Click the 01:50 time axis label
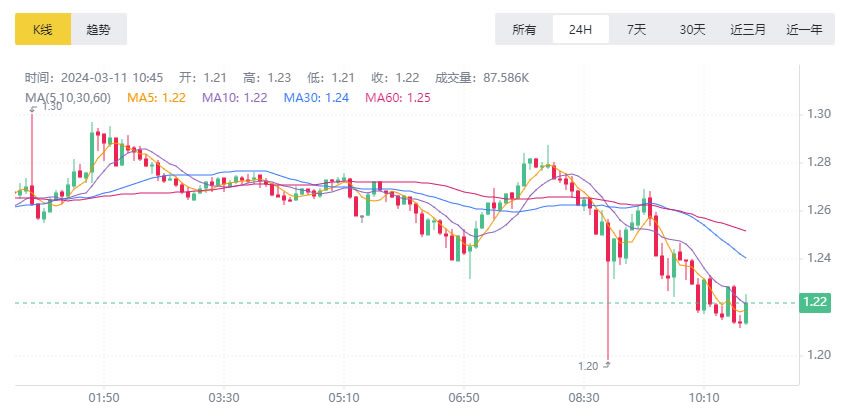 (x=104, y=398)
